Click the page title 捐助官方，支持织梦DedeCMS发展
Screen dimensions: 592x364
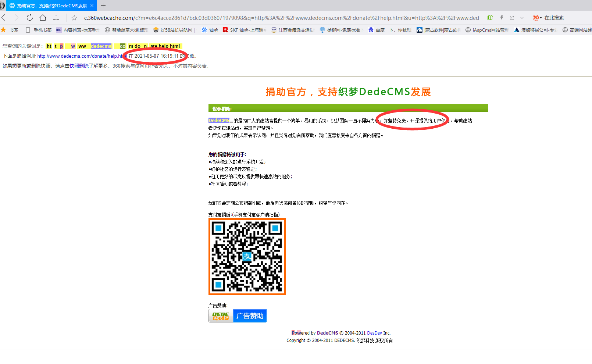(348, 92)
